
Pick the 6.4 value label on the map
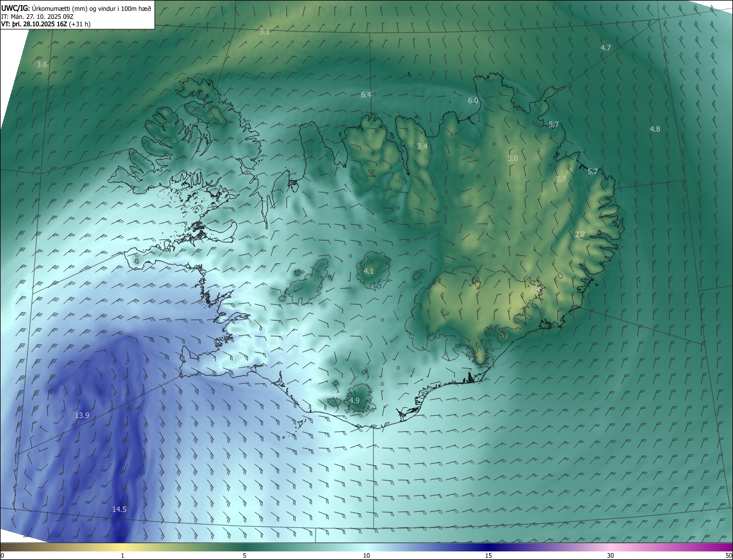tap(366, 94)
